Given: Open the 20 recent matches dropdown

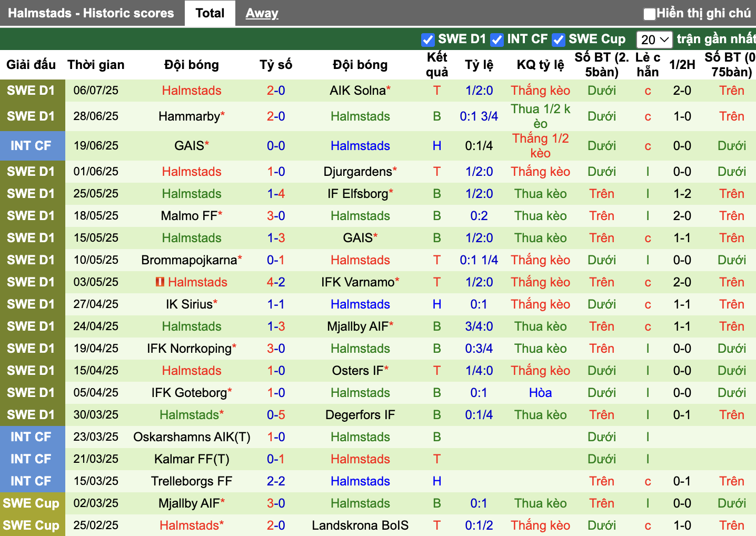Looking at the screenshot, I should click(x=654, y=39).
